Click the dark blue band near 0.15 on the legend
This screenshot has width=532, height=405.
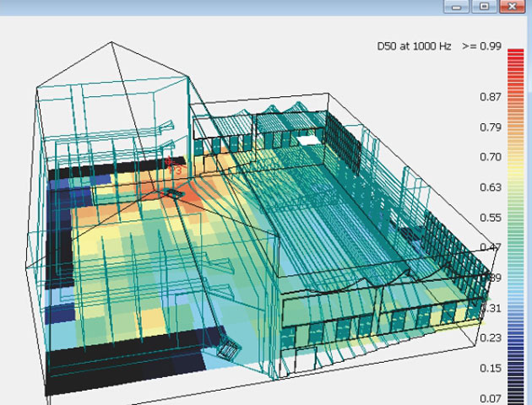pos(514,368)
